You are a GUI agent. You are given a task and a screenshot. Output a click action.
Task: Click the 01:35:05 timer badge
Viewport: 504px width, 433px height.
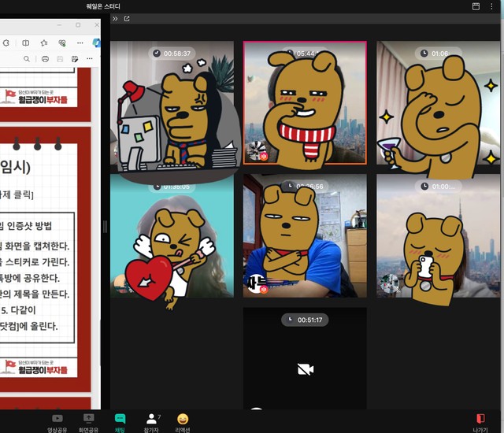click(x=172, y=187)
